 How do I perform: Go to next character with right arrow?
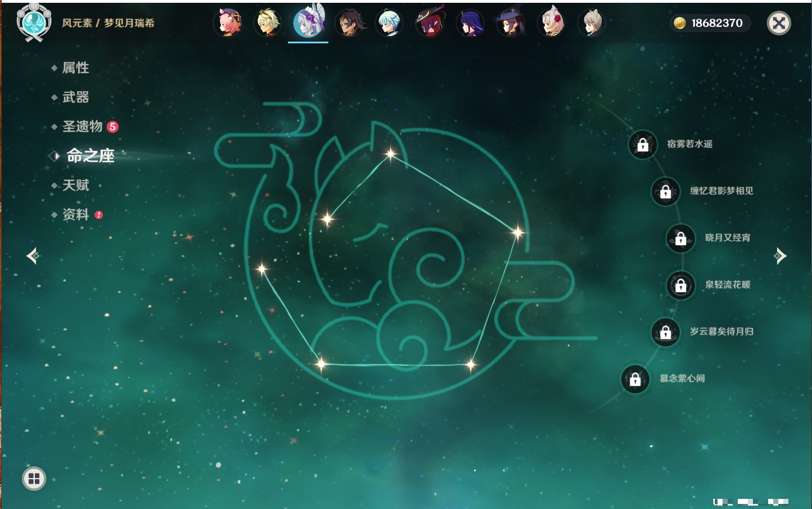780,256
